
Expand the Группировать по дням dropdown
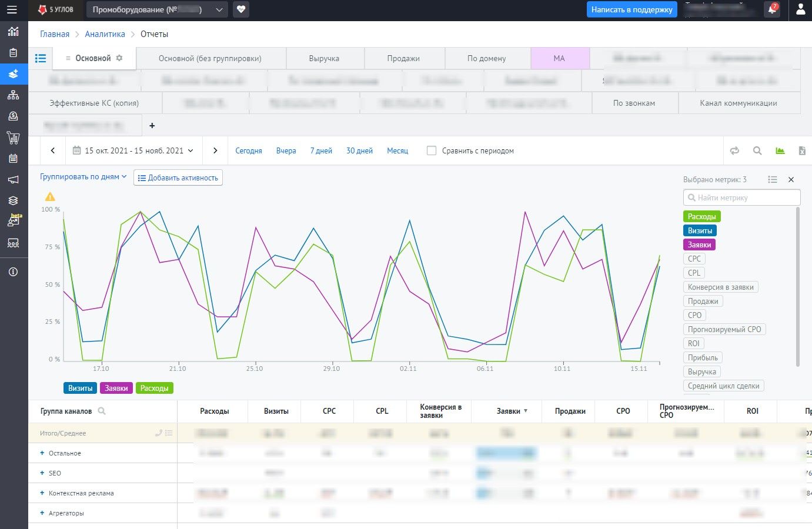83,177
